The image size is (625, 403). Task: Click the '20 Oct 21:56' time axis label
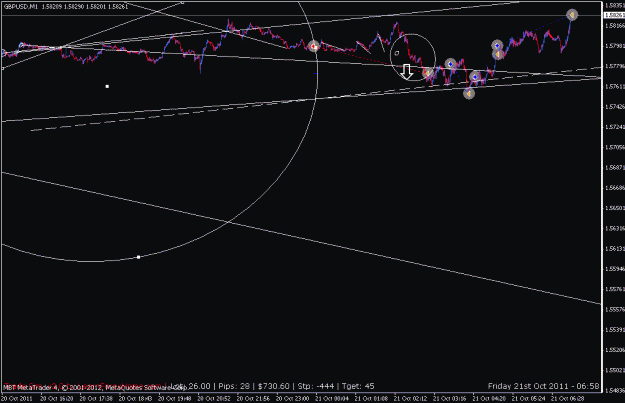253,398
